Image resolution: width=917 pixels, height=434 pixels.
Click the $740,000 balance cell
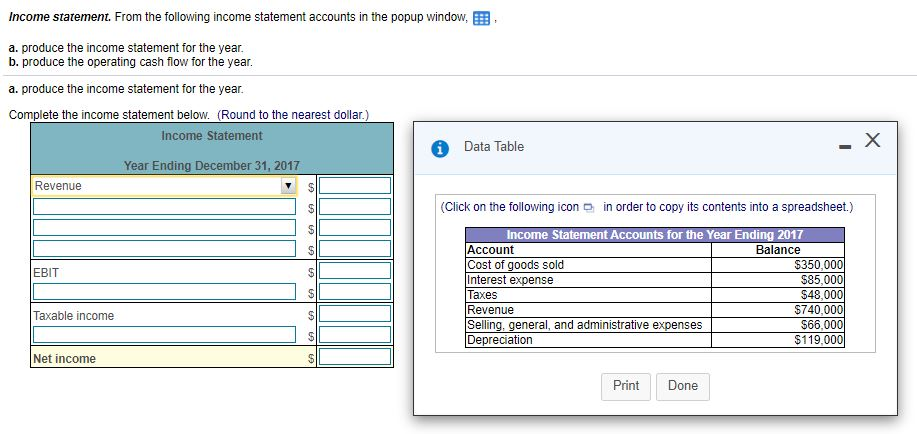pos(778,310)
